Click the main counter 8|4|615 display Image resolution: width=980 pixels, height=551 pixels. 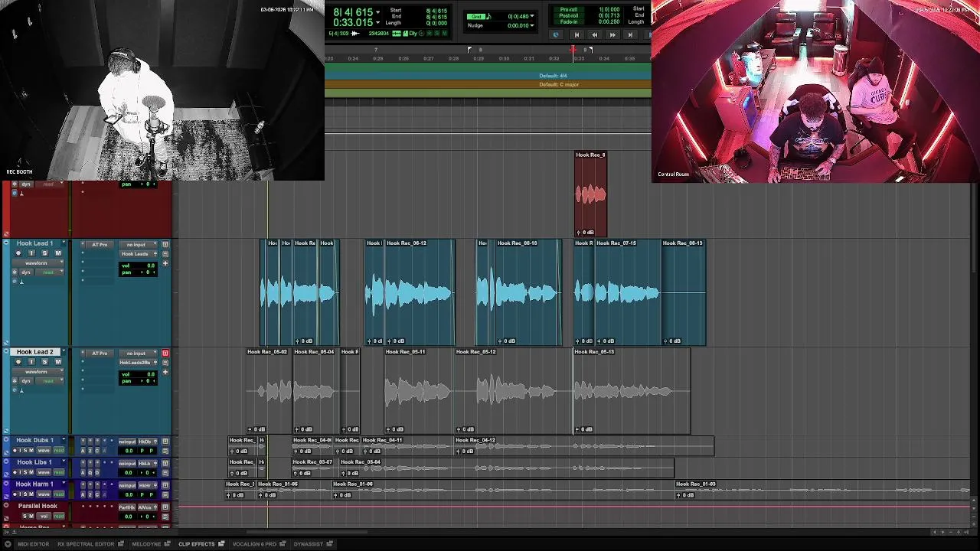353,12
